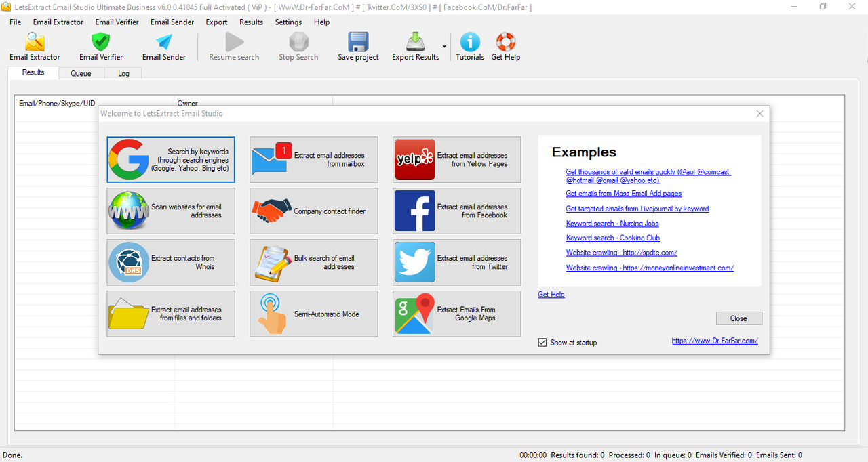868x462 pixels.
Task: Switch to the Results tab
Action: 33,72
